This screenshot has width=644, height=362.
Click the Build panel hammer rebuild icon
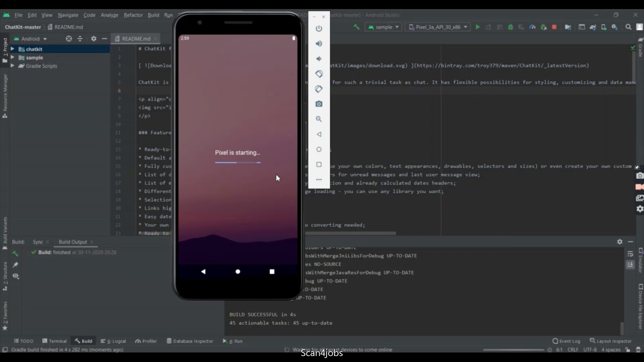coord(16,253)
